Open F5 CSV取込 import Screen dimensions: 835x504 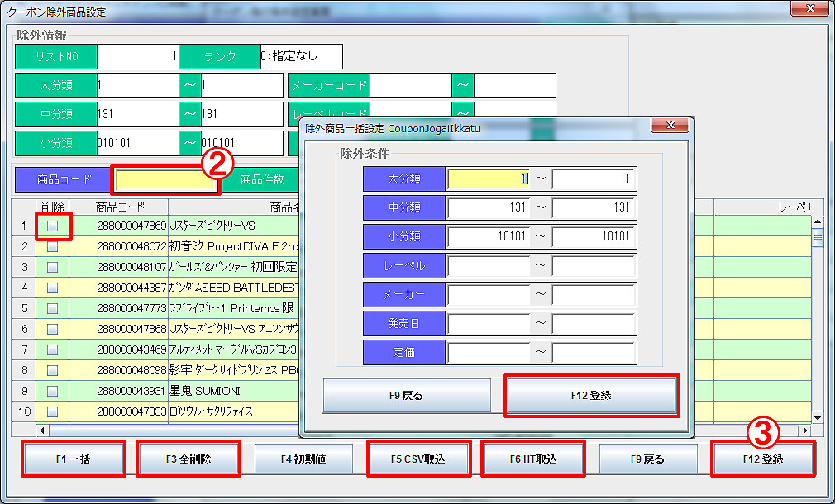418,459
